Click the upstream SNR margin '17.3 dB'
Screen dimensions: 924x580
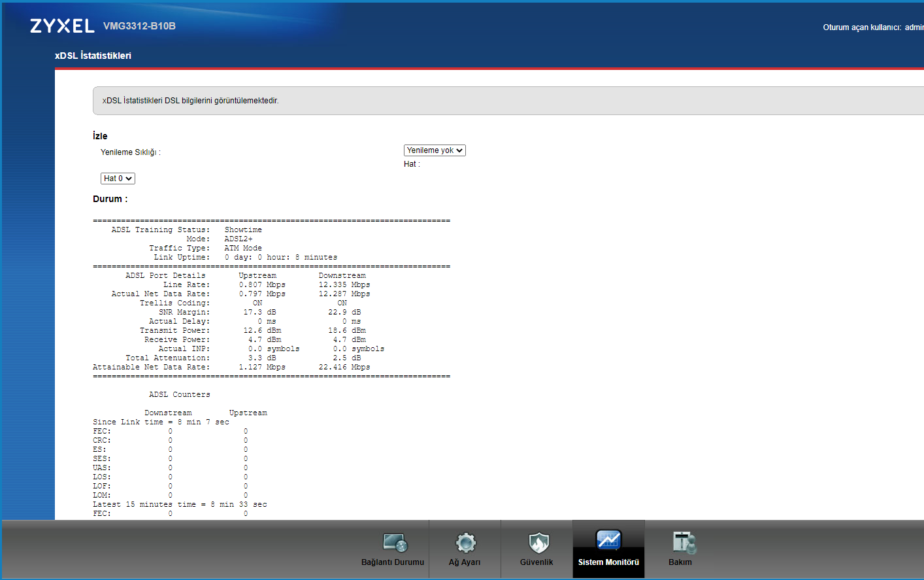pyautogui.click(x=260, y=313)
